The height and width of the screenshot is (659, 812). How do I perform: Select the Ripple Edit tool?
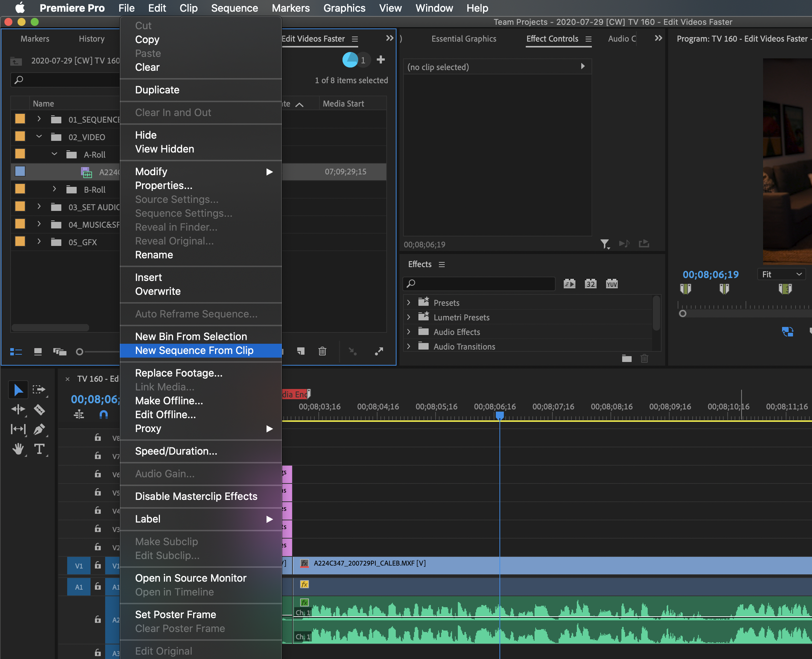pos(18,410)
